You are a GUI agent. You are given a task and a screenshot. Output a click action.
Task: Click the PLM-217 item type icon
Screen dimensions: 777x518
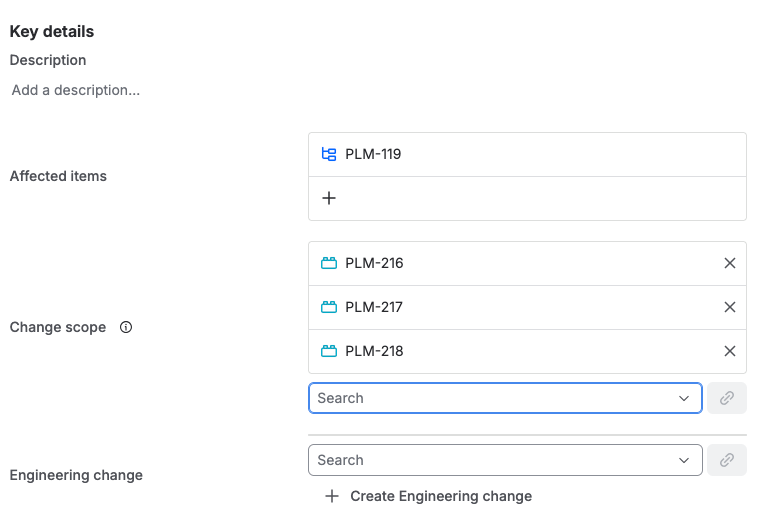click(x=329, y=307)
